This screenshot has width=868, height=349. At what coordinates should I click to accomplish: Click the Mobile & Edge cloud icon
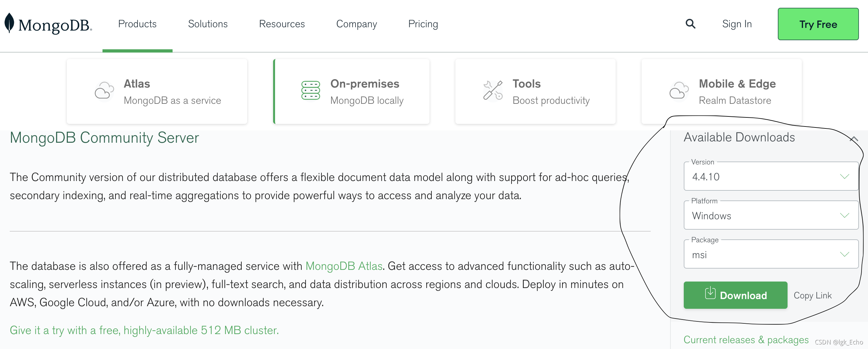click(x=679, y=91)
